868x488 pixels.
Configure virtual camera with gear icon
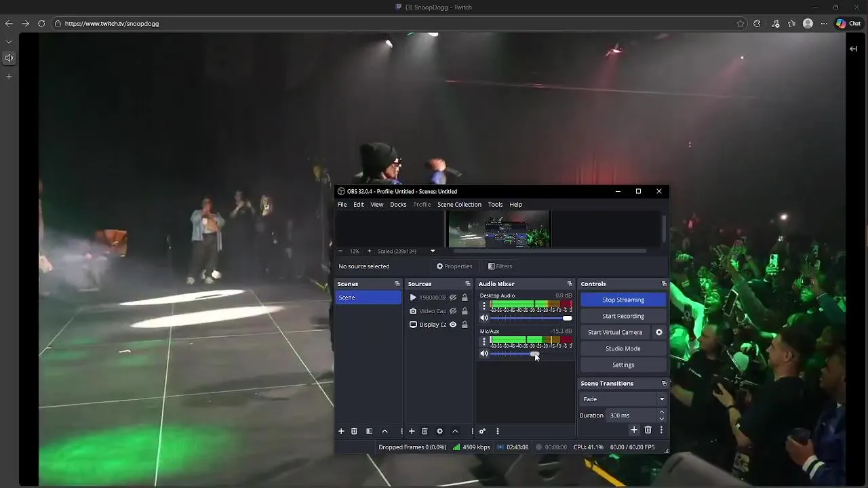click(x=658, y=332)
